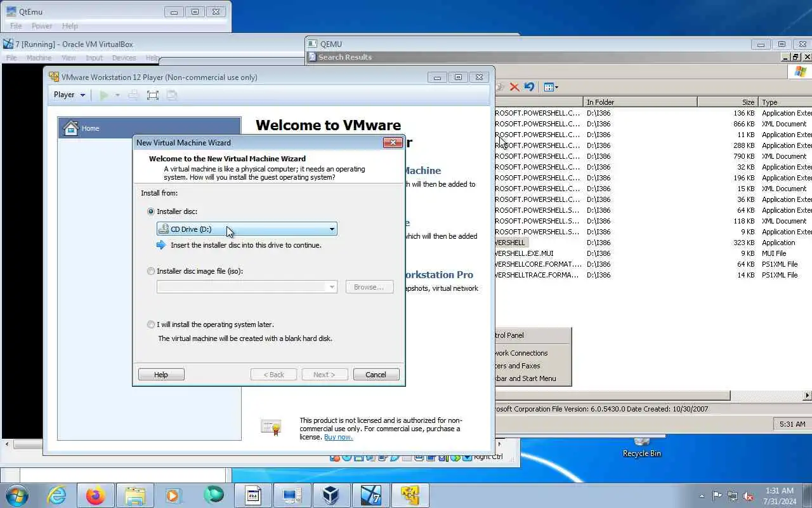Select the WERSHELLTRACE.FORMA... file row
The height and width of the screenshot is (508, 812).
pyautogui.click(x=653, y=275)
